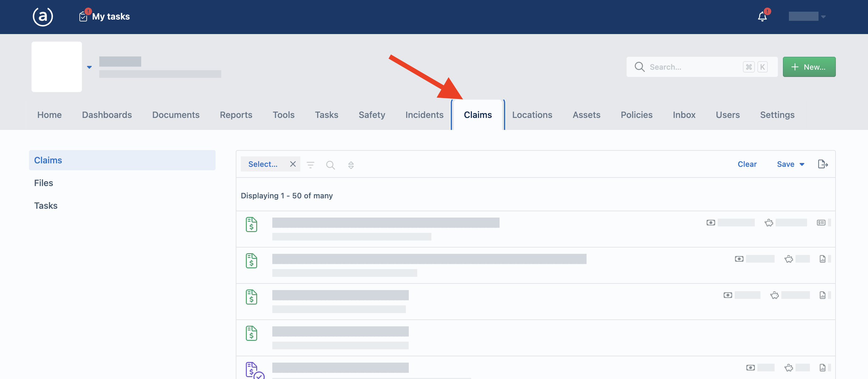Open the Dashboards tab

107,115
